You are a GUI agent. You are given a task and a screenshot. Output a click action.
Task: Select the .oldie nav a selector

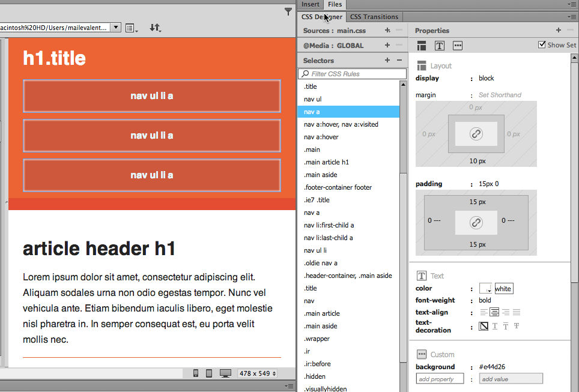tap(348, 263)
